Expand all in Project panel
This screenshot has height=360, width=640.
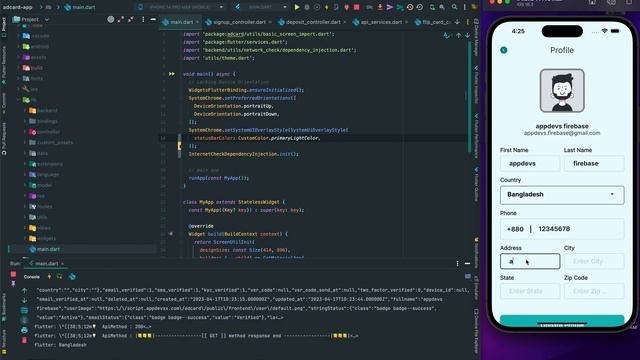tap(121, 19)
